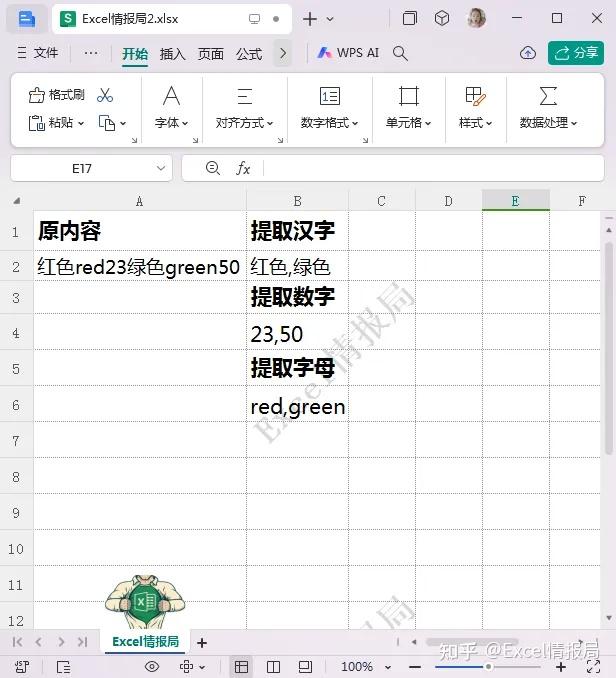Go to last sheet navigation arrow
Screen dimensions: 616x678
click(x=82, y=642)
